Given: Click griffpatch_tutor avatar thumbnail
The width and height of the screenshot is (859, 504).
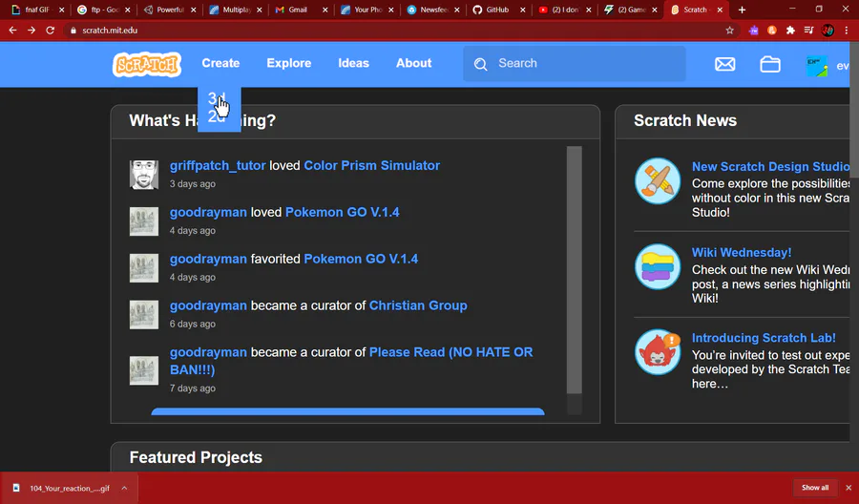Looking at the screenshot, I should (x=144, y=175).
